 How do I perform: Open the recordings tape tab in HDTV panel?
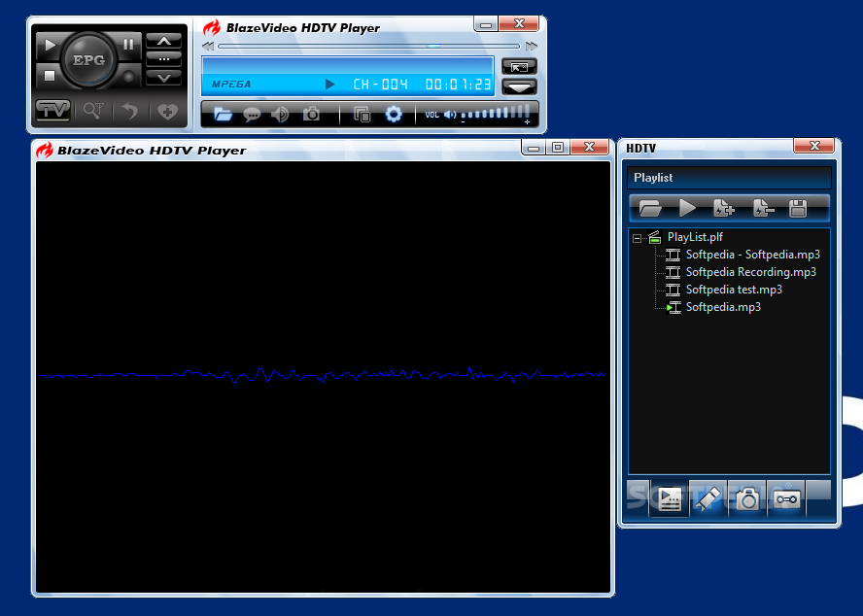[786, 499]
